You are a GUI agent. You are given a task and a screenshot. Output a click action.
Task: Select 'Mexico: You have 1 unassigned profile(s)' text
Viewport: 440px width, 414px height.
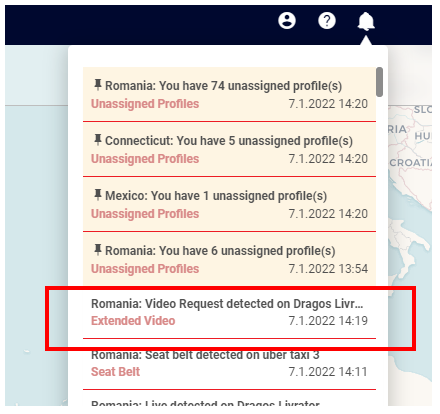[216, 196]
